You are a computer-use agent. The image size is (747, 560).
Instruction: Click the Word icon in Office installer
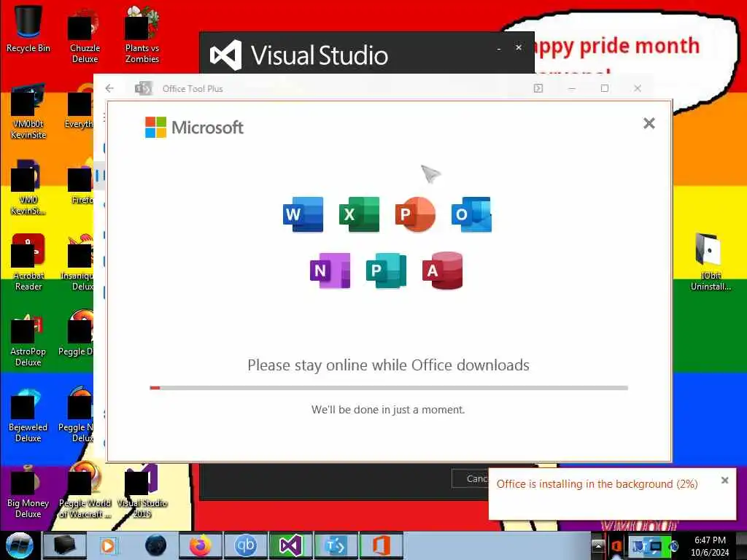(x=303, y=214)
